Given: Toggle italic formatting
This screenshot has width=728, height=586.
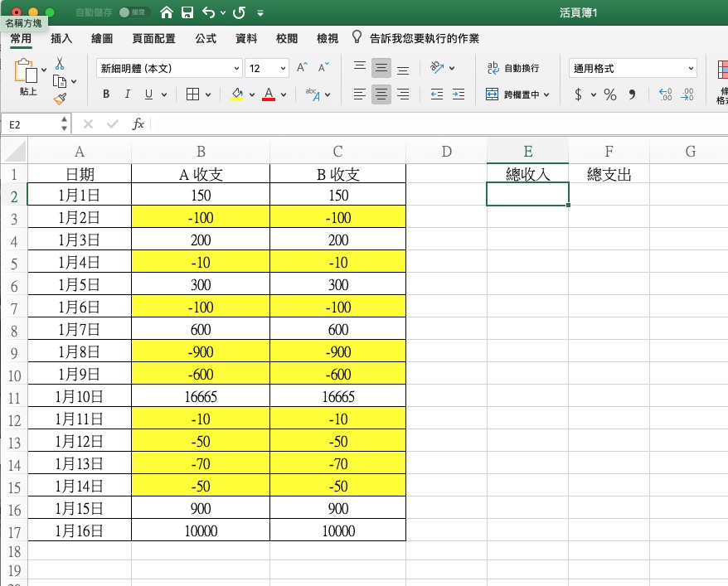Looking at the screenshot, I should [x=127, y=94].
